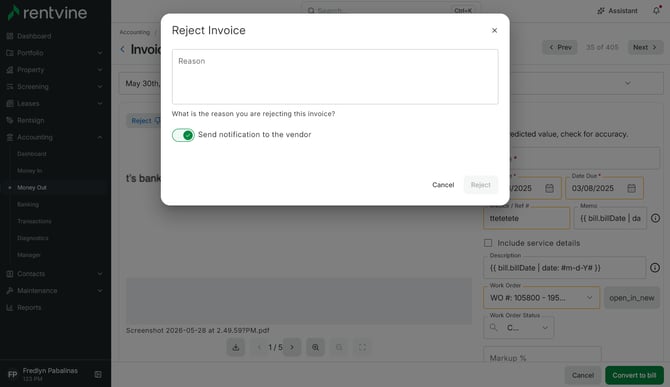
Task: Expand the Maintenance menu
Action: (x=55, y=290)
